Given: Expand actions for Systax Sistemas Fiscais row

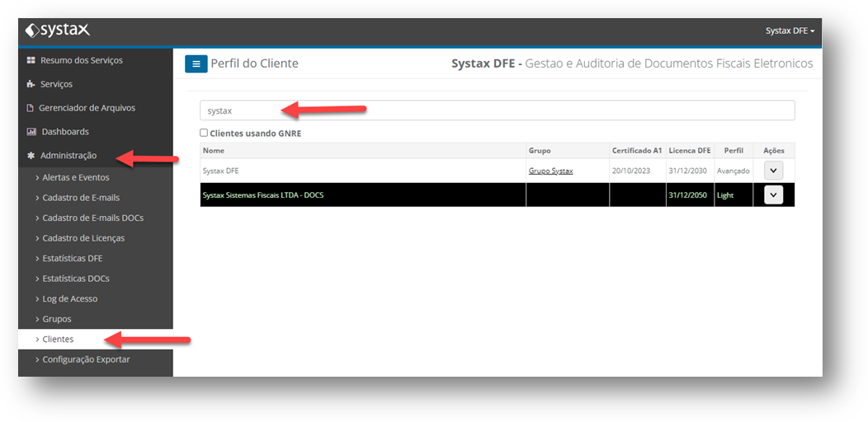Looking at the screenshot, I should (x=773, y=195).
